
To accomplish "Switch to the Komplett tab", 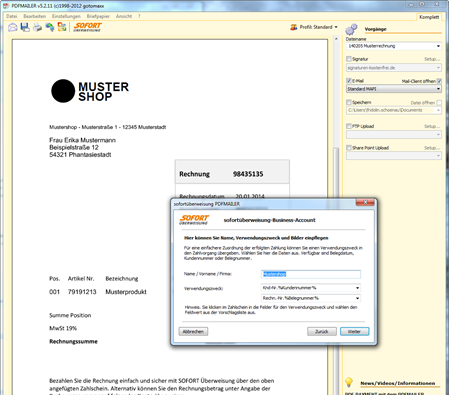I will tap(429, 17).
